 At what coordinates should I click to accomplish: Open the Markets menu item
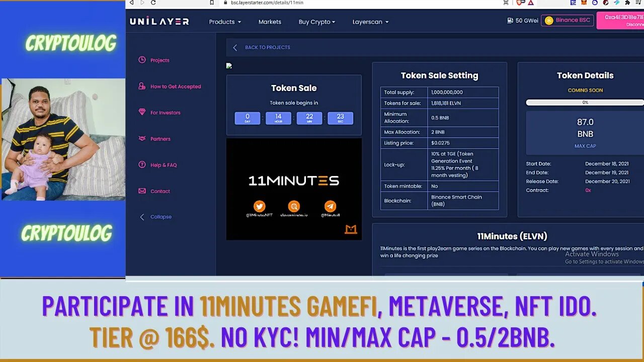[x=270, y=22]
